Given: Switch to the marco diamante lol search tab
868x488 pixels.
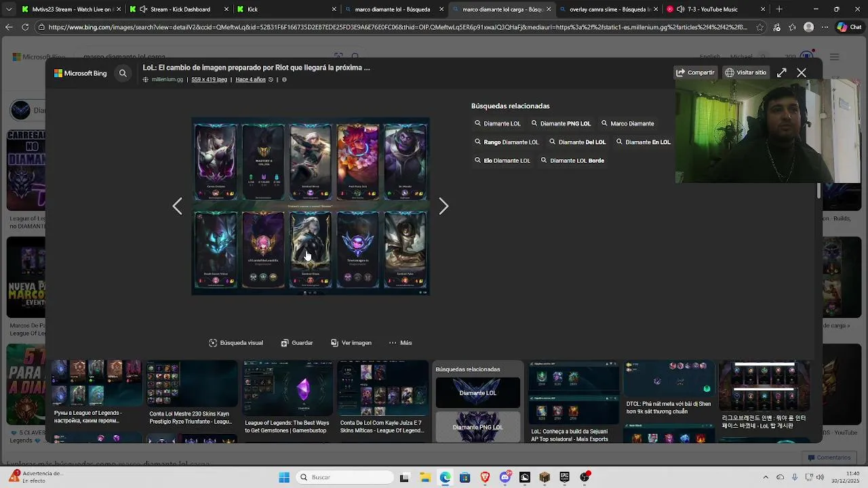Looking at the screenshot, I should pyautogui.click(x=394, y=9).
